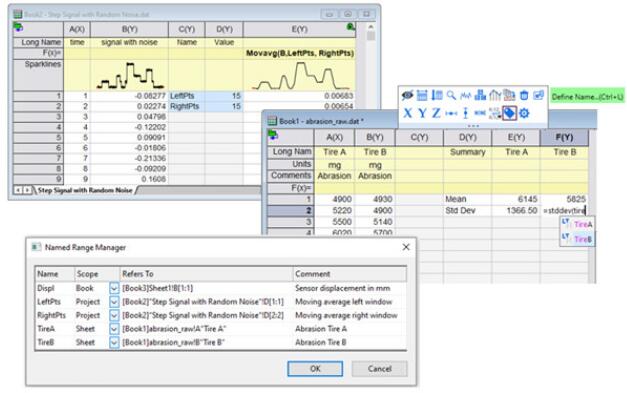Viewport: 627px width, 393px height.
Task: Click the Define Name tag icon
Action: click(509, 113)
